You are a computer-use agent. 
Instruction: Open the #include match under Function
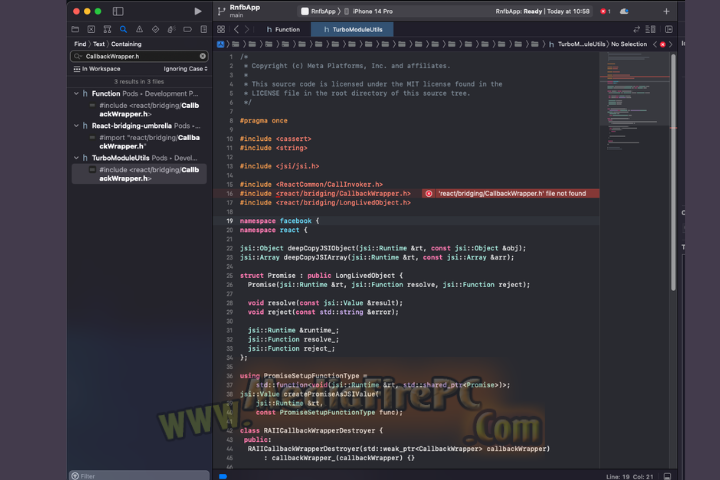tap(144, 110)
